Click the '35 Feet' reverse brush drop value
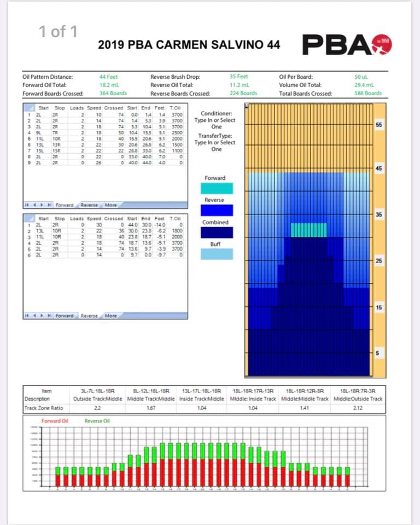This screenshot has width=420, height=525. (x=239, y=77)
